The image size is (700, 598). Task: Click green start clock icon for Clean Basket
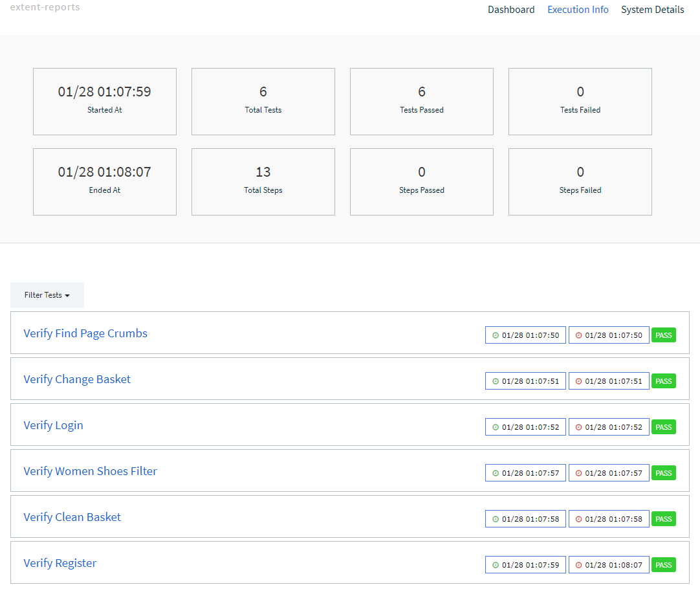tap(496, 520)
